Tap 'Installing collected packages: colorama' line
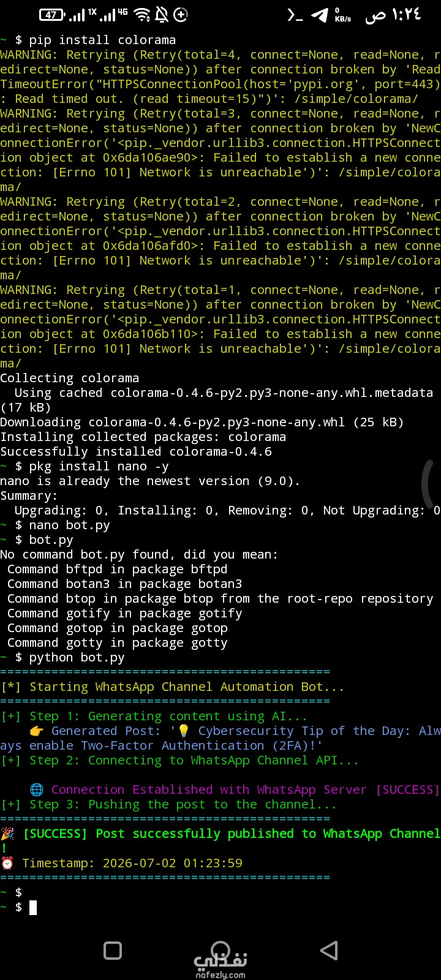Viewport: 441px width, 980px height. coord(143,437)
